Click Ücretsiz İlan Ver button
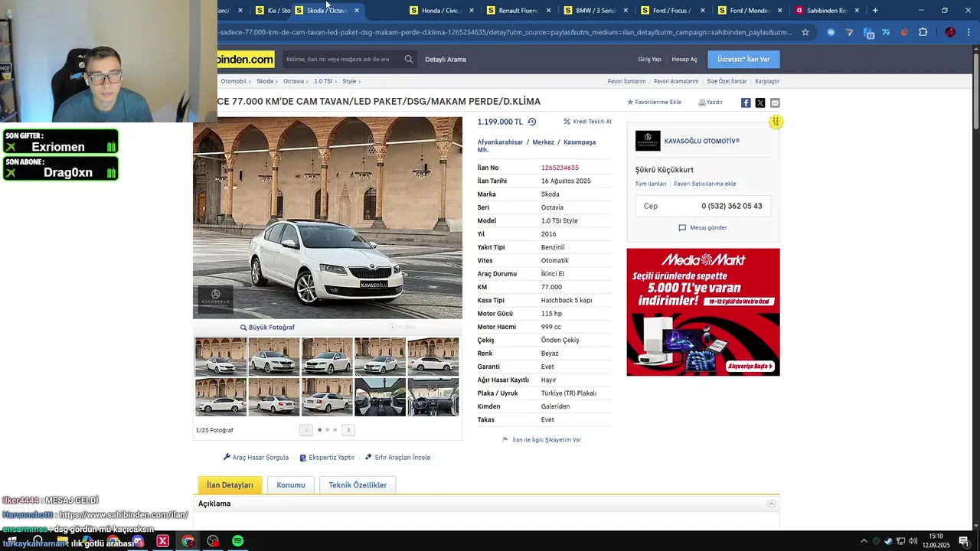 pos(743,59)
